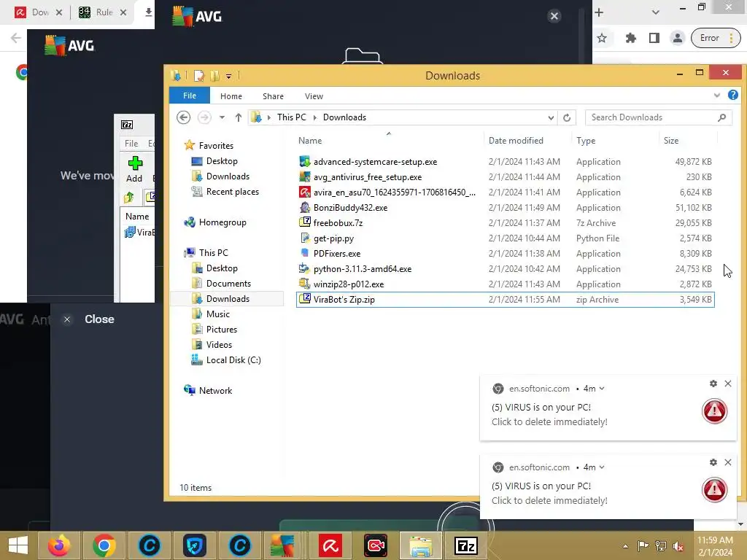Click the Chrome Error button
This screenshot has width=747, height=560.
coord(716,38)
